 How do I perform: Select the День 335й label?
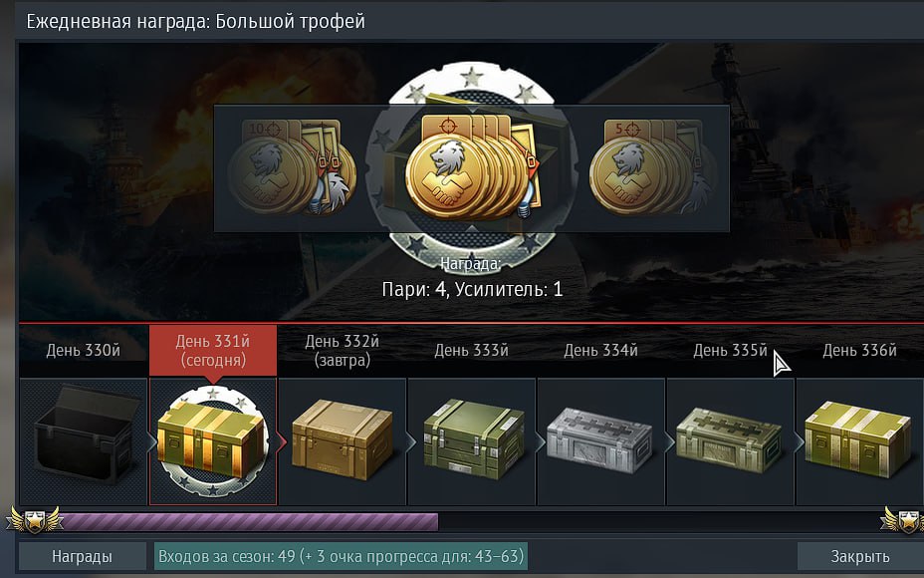(x=730, y=351)
